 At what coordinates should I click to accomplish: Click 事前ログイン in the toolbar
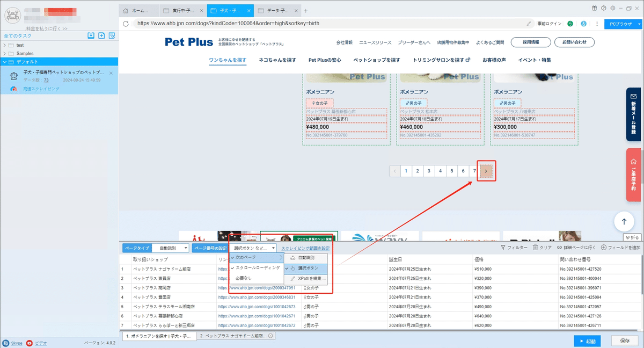pyautogui.click(x=549, y=24)
